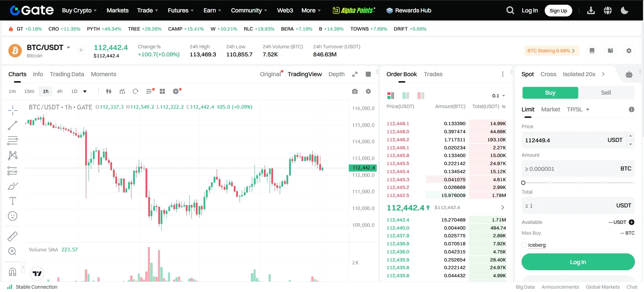Click the search magnifier icon

pyautogui.click(x=510, y=10)
